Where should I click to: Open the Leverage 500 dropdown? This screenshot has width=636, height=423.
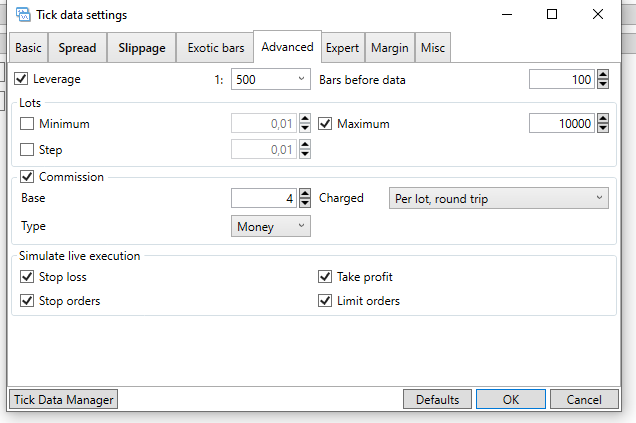[x=271, y=79]
